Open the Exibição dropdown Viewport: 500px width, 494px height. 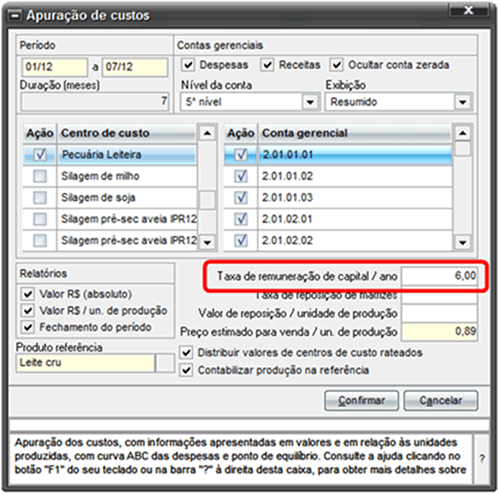(x=463, y=102)
